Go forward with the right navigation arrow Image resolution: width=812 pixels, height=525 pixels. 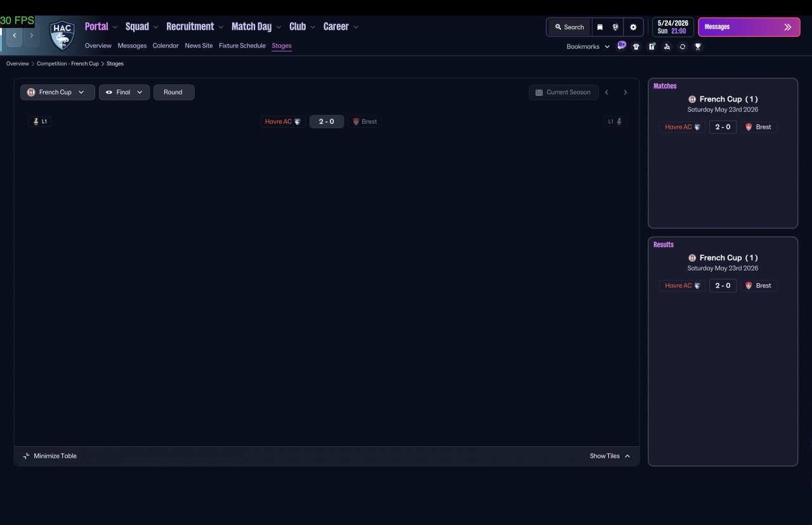(x=31, y=36)
